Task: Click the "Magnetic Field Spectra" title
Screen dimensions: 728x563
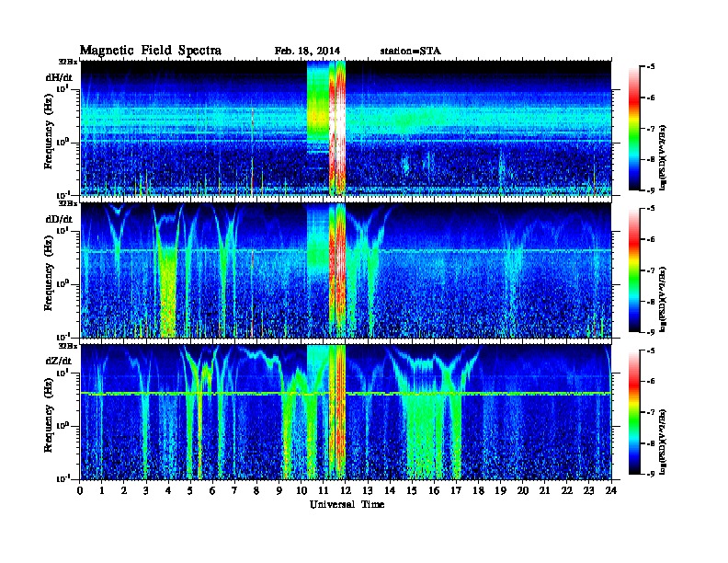Action: (x=151, y=51)
